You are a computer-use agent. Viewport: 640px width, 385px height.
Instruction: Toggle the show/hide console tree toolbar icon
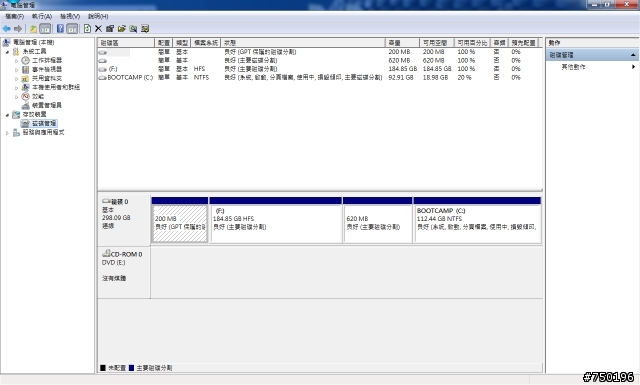tap(45, 29)
